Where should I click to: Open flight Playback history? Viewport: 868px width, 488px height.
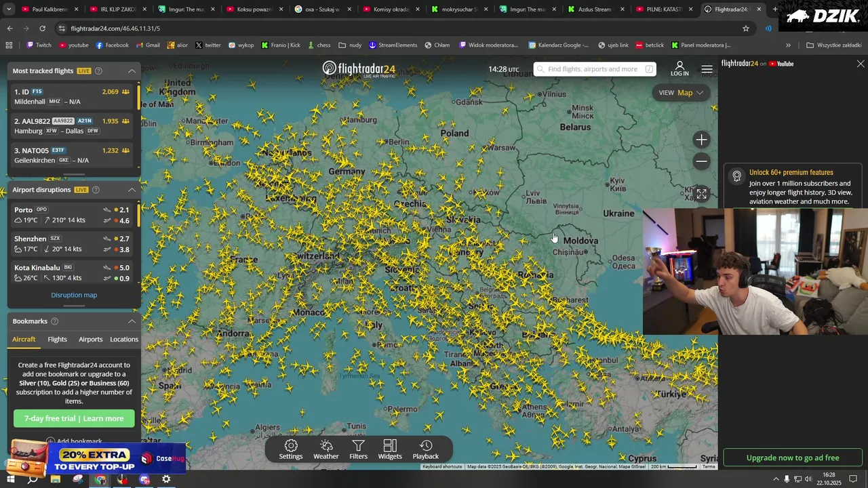[x=426, y=449]
